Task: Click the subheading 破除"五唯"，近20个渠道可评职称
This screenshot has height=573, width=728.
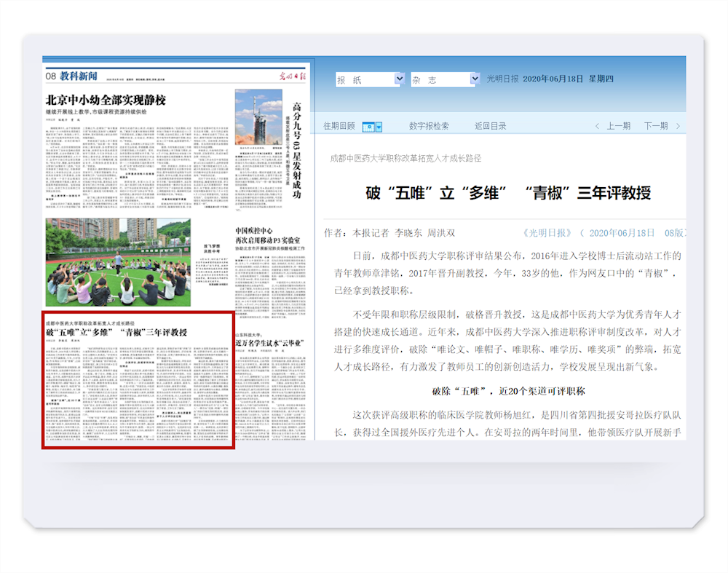Action: pos(508,392)
